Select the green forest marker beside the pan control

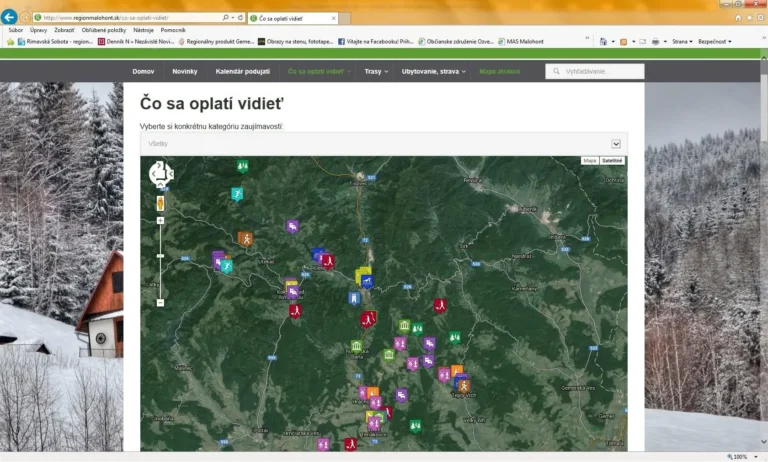tap(242, 166)
